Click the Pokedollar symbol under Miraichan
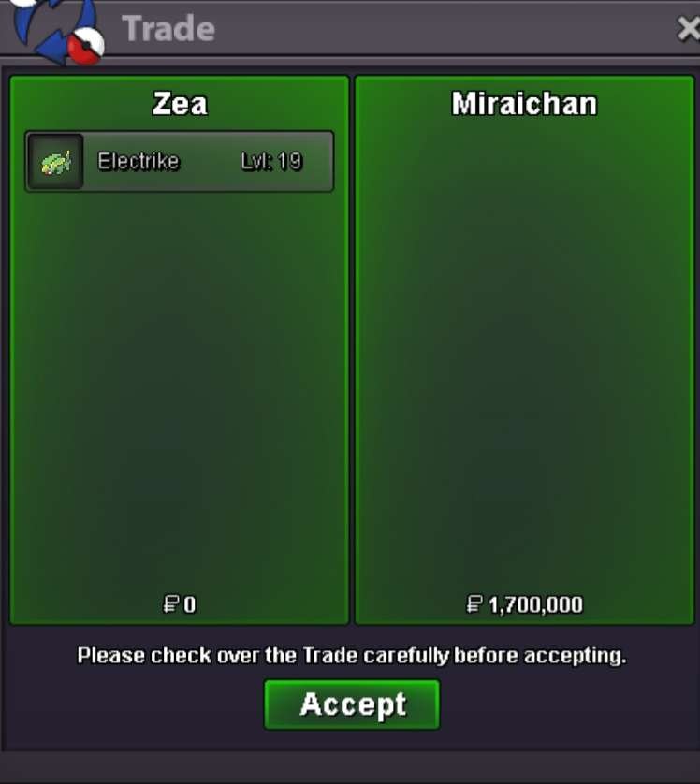 pos(474,604)
